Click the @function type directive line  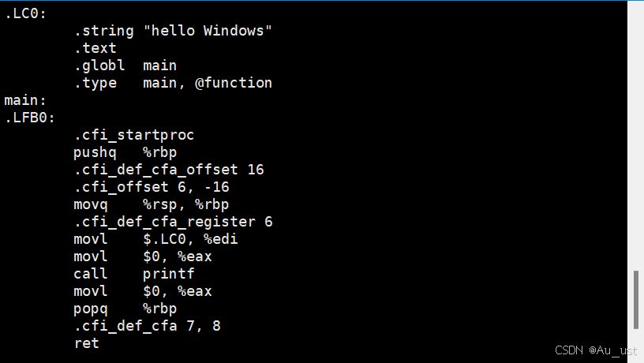pos(172,83)
